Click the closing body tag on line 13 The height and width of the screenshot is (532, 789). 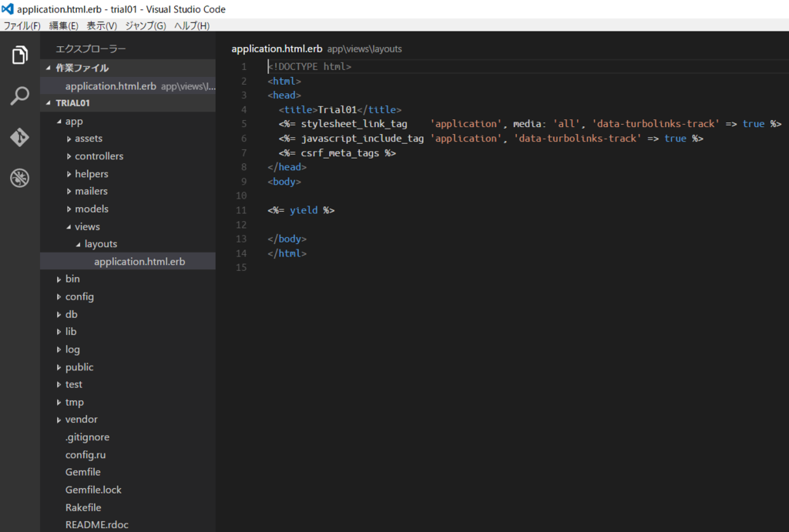287,239
